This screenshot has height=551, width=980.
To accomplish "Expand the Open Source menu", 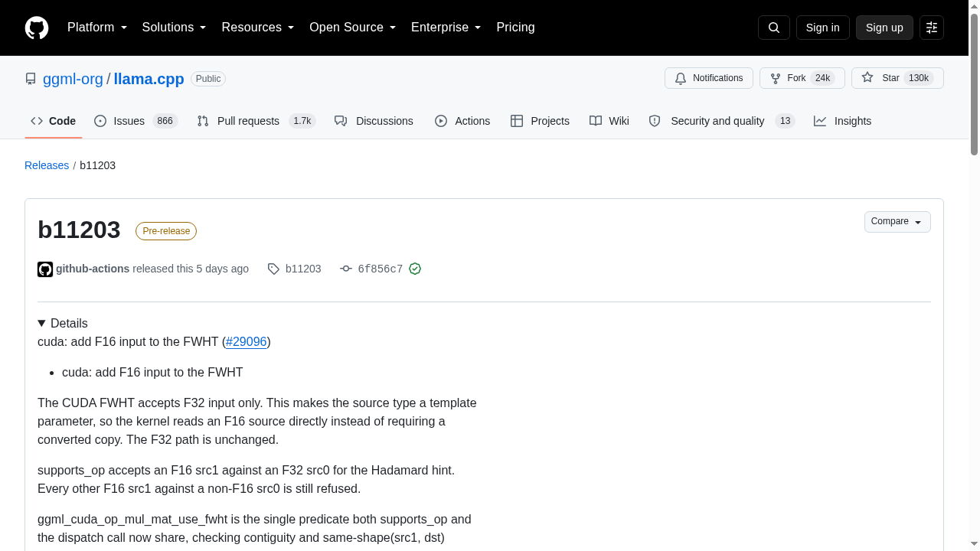I will point(352,28).
